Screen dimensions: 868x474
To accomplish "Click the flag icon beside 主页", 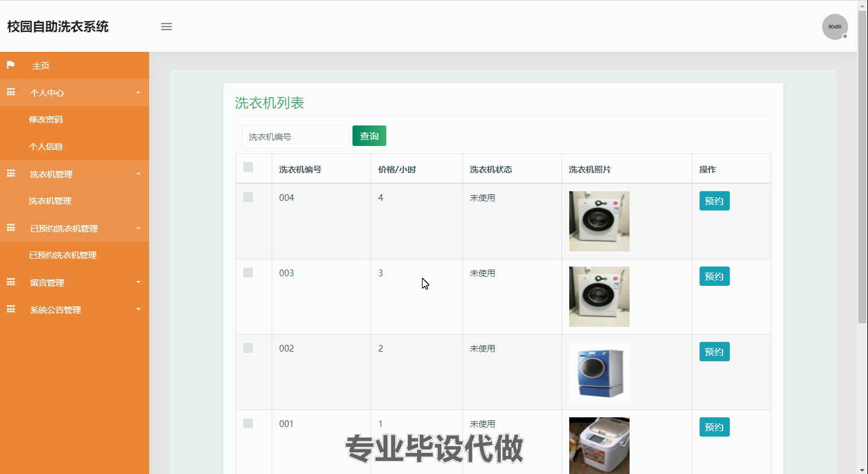I will [10, 65].
